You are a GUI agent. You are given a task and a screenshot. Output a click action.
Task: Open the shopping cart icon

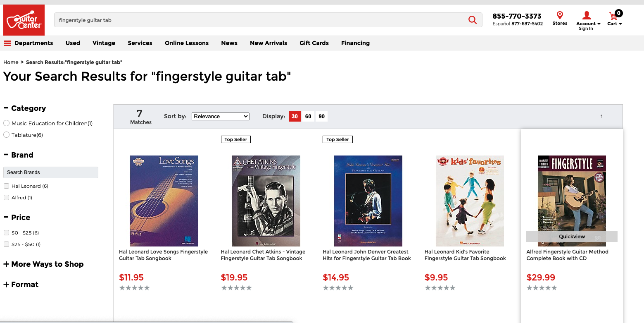point(613,16)
